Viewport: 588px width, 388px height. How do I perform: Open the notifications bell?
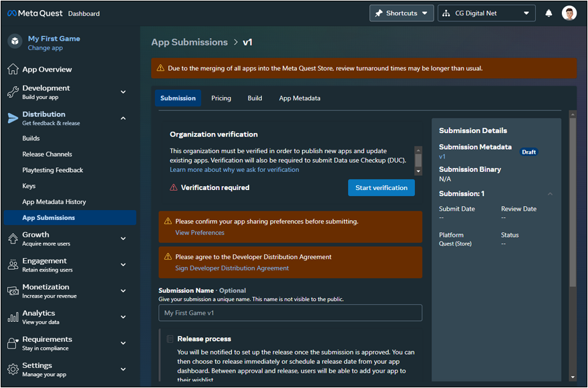point(549,13)
